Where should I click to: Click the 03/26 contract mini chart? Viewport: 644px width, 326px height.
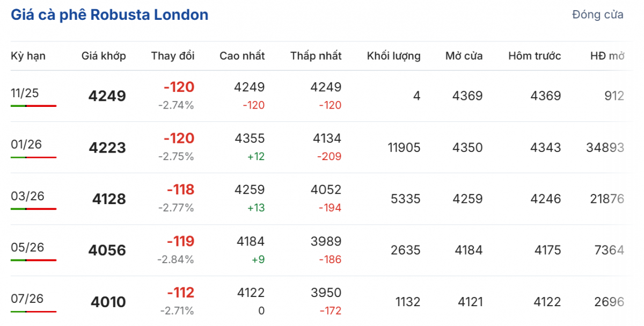(33, 209)
